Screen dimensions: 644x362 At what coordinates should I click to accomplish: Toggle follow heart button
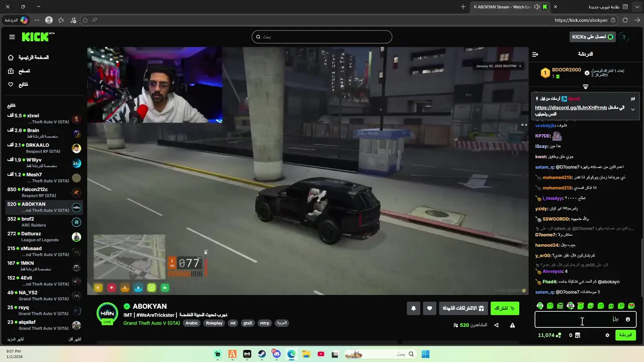pos(429,308)
